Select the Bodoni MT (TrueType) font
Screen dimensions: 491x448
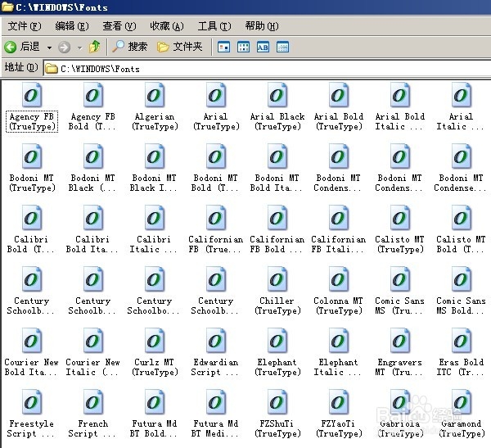click(x=32, y=168)
